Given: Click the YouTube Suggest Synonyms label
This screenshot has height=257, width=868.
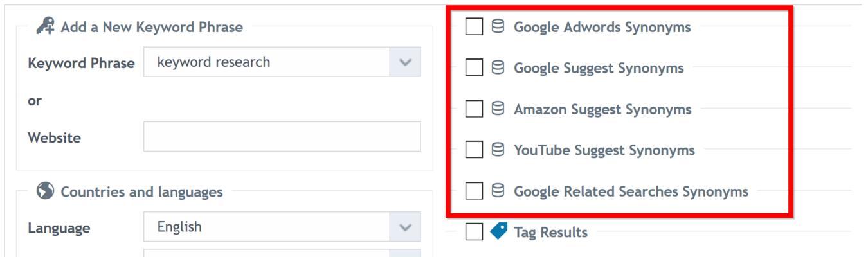Looking at the screenshot, I should click(x=604, y=151).
